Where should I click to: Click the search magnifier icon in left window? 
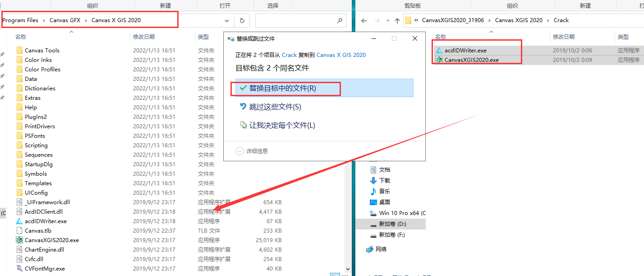tap(340, 20)
